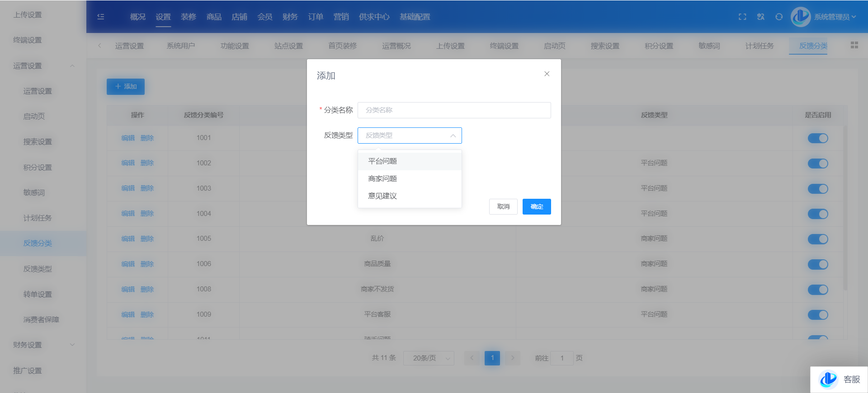
Task: Click the language translate icon
Action: click(760, 17)
